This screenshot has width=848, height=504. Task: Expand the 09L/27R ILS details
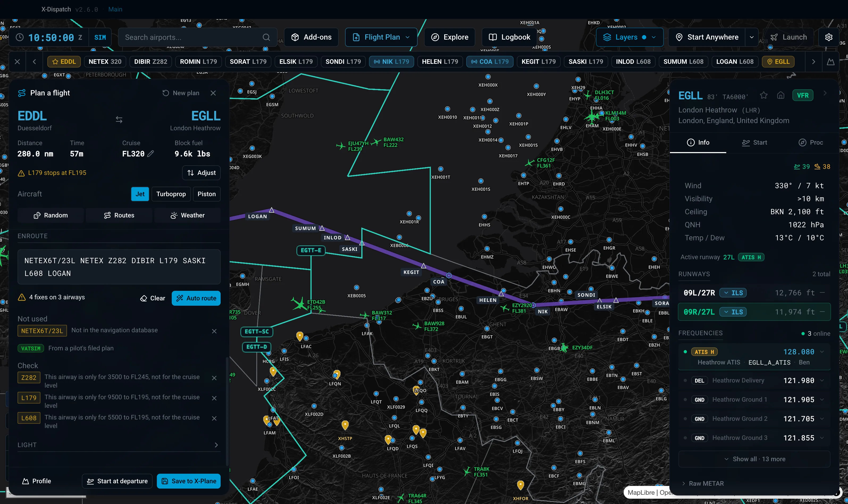pos(733,293)
